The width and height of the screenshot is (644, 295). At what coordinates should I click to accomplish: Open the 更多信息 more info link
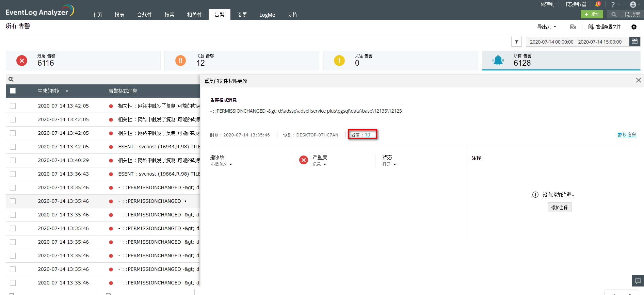click(x=627, y=135)
